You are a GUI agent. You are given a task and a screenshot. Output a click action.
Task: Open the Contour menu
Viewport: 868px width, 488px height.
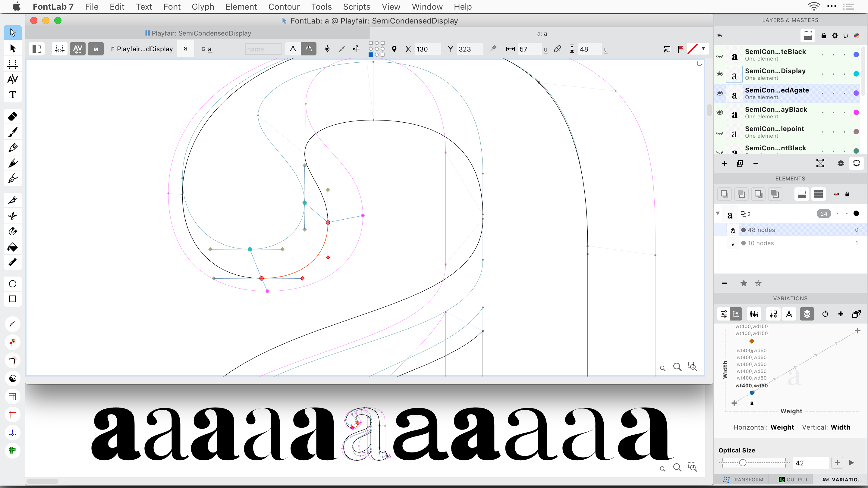click(x=284, y=7)
